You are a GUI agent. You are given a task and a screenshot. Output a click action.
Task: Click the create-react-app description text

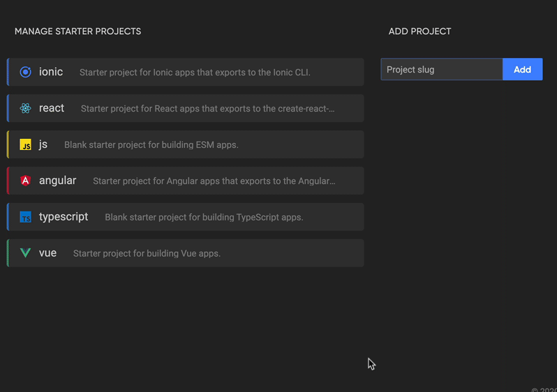[207, 109]
